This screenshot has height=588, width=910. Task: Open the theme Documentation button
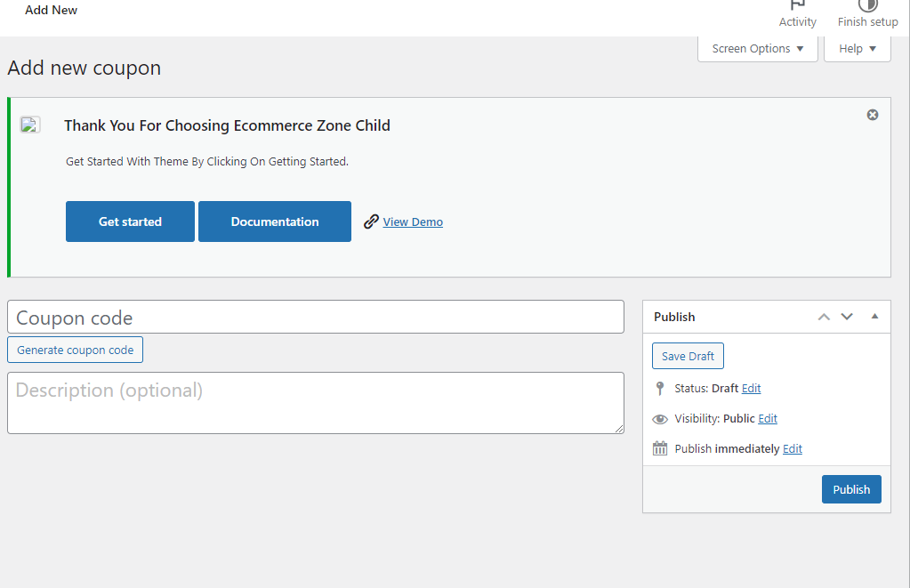[x=275, y=222]
